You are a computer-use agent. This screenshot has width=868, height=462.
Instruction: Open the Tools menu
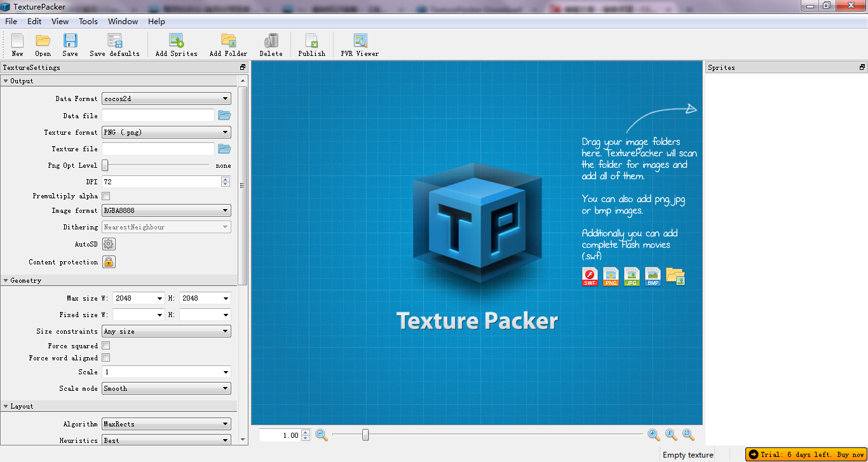pyautogui.click(x=88, y=21)
